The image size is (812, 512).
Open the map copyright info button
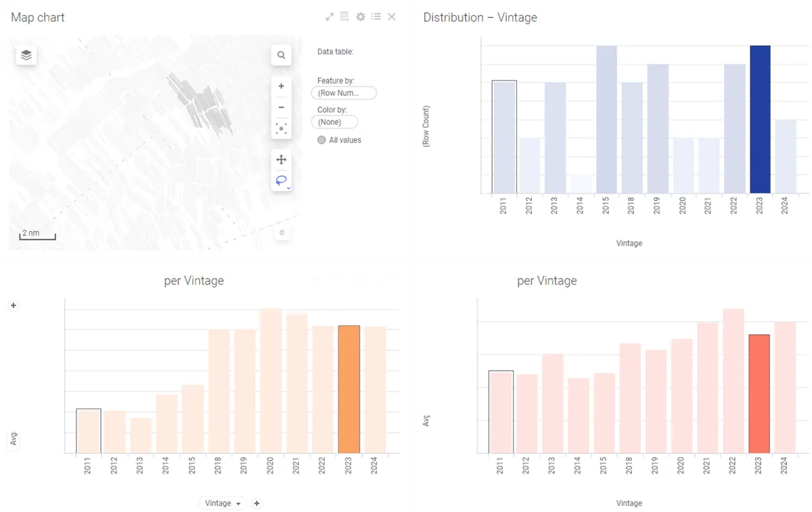coord(282,233)
